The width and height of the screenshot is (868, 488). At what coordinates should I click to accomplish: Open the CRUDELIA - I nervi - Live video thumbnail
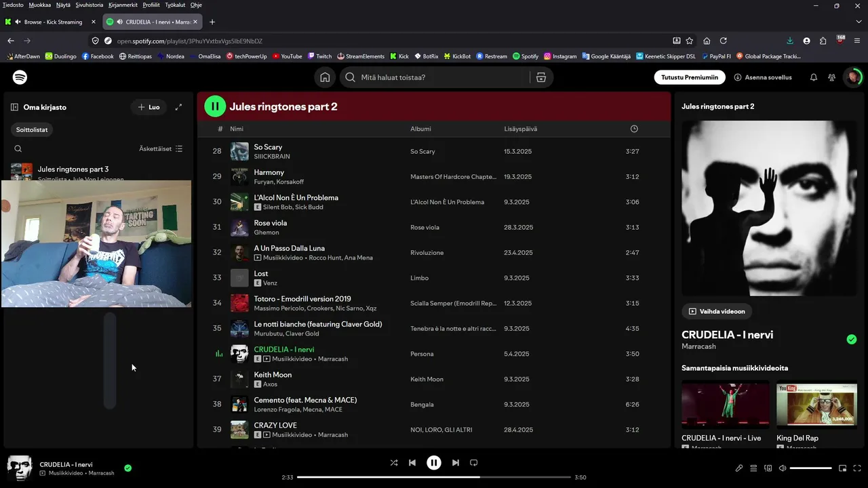726,405
